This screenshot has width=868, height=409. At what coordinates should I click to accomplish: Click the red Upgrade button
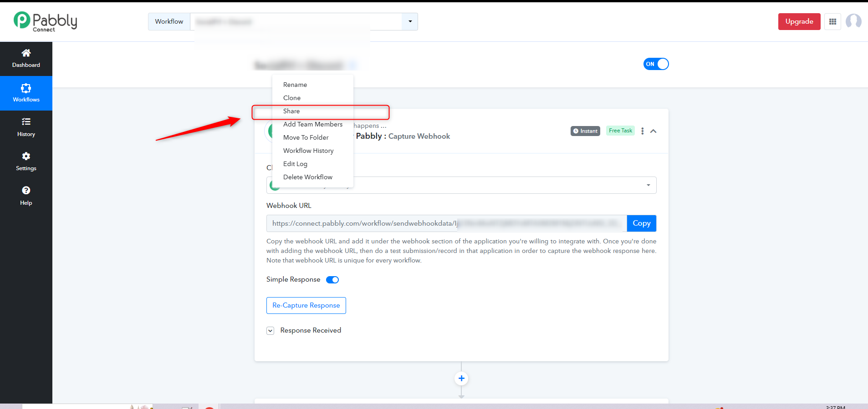[x=799, y=21]
